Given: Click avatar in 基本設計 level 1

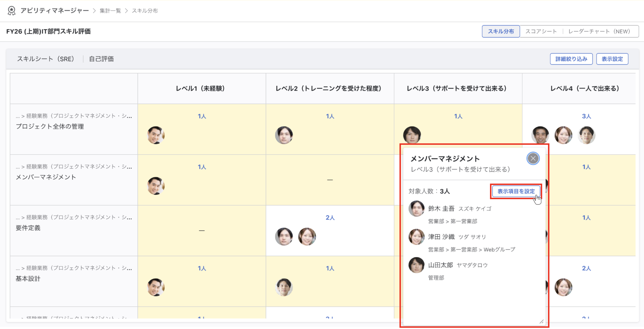Looking at the screenshot, I should tap(156, 287).
